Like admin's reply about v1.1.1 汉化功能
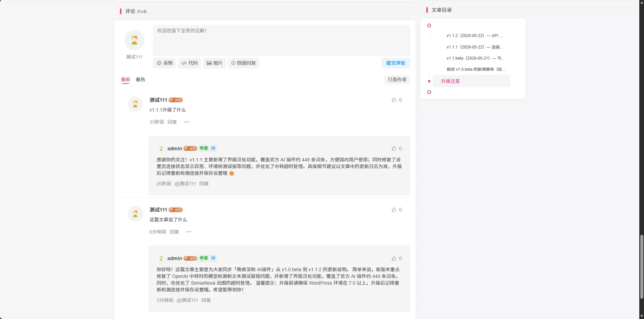 pos(397,149)
